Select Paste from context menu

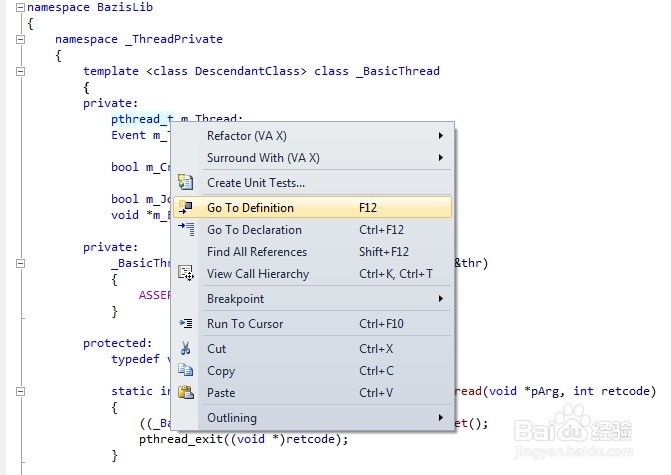pyautogui.click(x=312, y=393)
